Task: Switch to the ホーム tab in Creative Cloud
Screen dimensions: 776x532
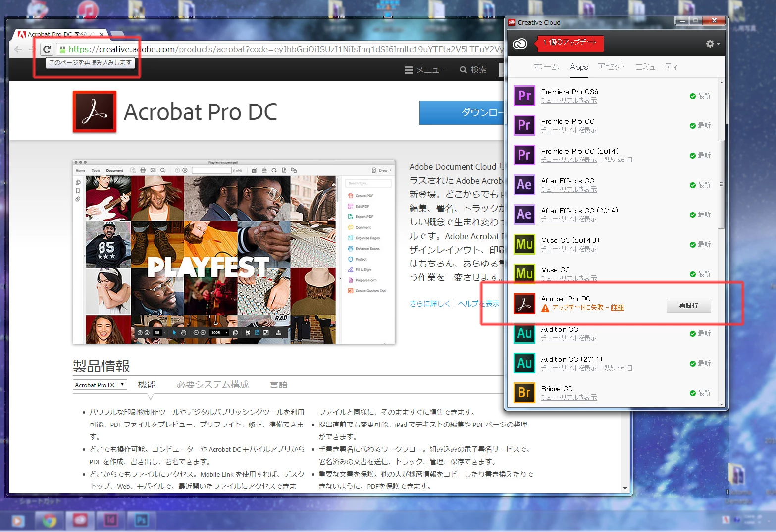Action: pyautogui.click(x=546, y=67)
